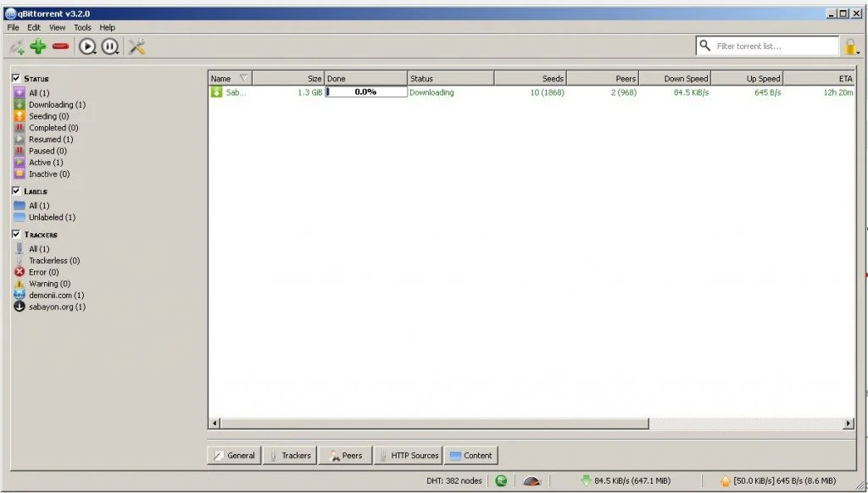Click the 0.0% progress bar
Image resolution: width=868 pixels, height=493 pixels.
pos(366,91)
